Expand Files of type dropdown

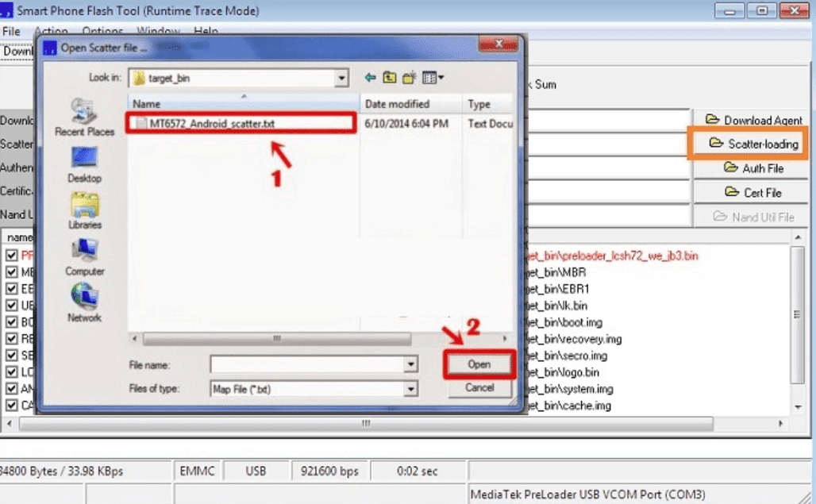[x=410, y=389]
